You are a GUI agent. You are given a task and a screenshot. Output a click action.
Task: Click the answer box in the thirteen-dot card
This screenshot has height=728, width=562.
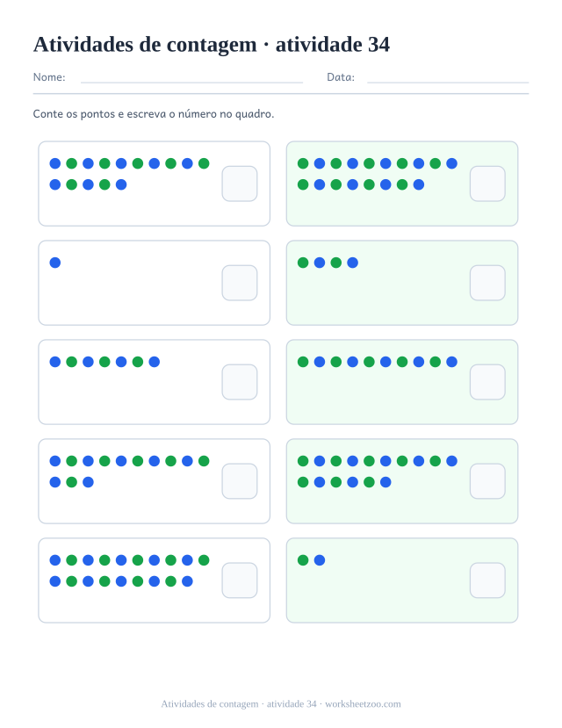pos(240,481)
